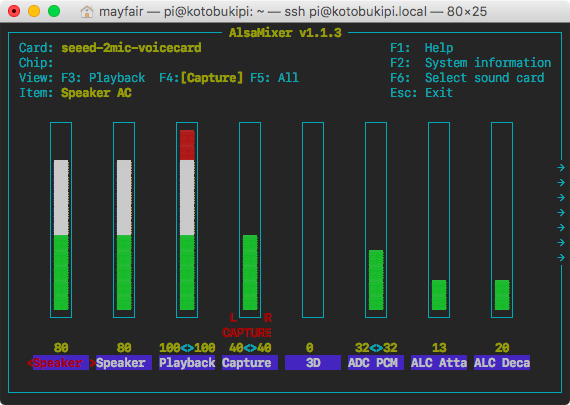Click the Capture level bar
The image size is (570, 405).
(x=250, y=220)
